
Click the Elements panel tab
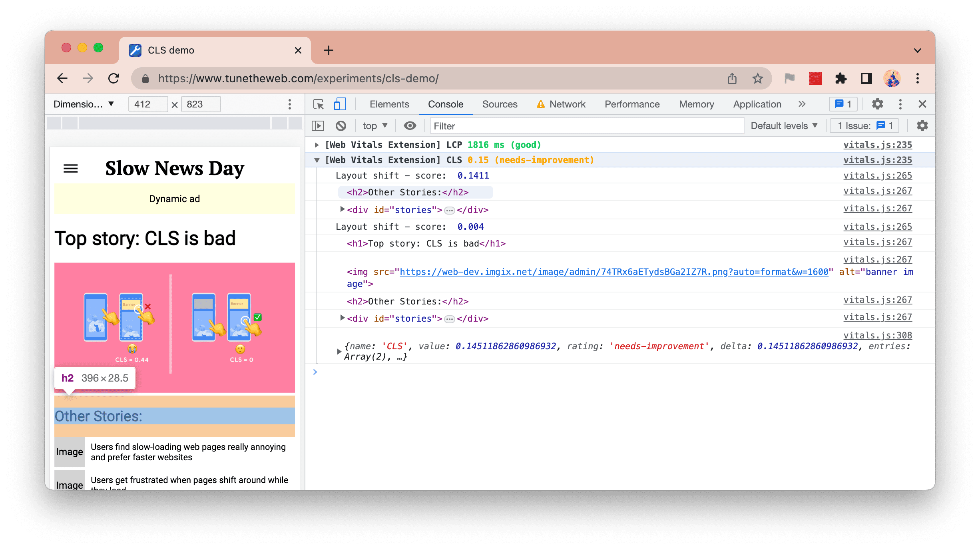(x=389, y=104)
